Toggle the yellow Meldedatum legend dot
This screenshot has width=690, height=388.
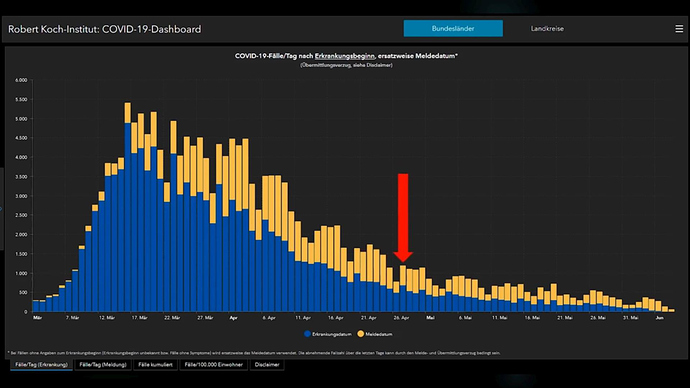coord(360,334)
